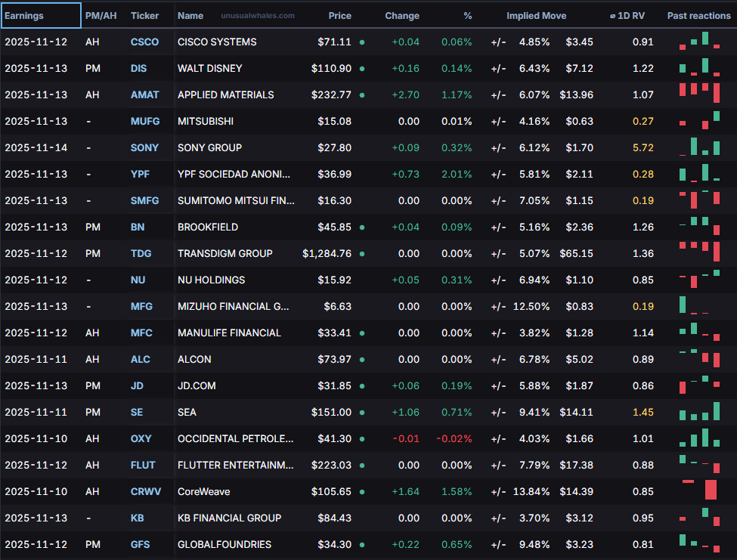The image size is (737, 560).
Task: Click the green live dot beside AMAT price
Action: tap(362, 95)
